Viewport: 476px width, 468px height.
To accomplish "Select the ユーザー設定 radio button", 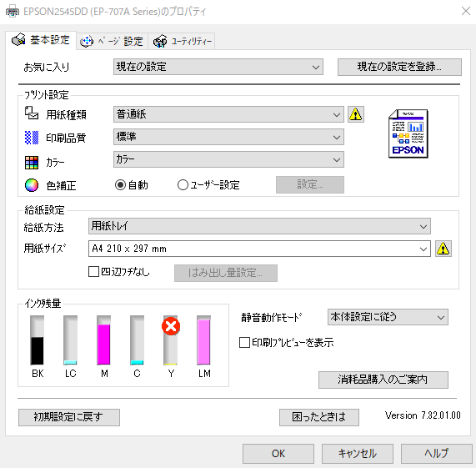I will click(183, 185).
